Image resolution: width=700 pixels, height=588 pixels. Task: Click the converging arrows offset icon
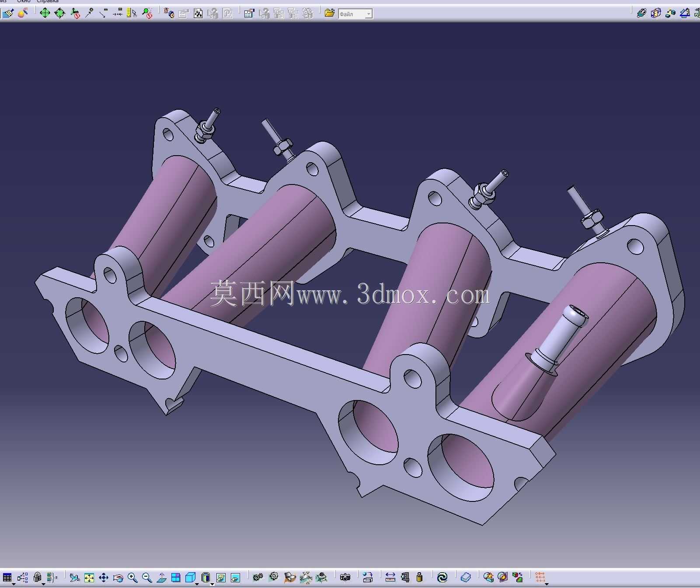point(117,13)
